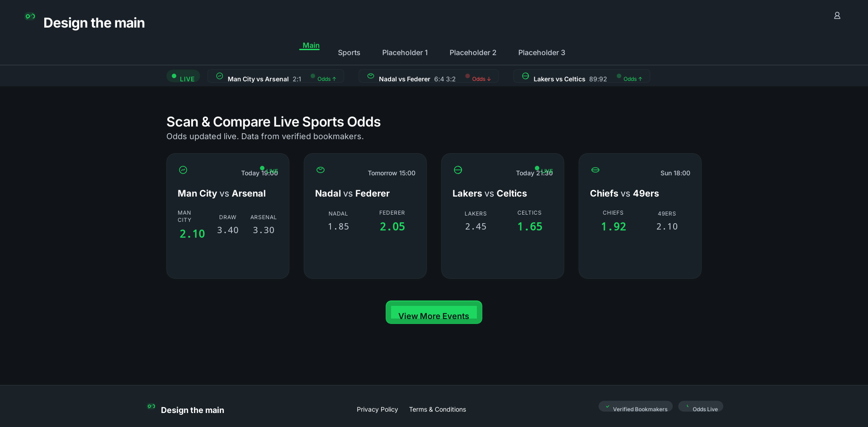Toggle the LIVE ticker badge
Image resolution: width=868 pixels, height=427 pixels.
click(183, 76)
